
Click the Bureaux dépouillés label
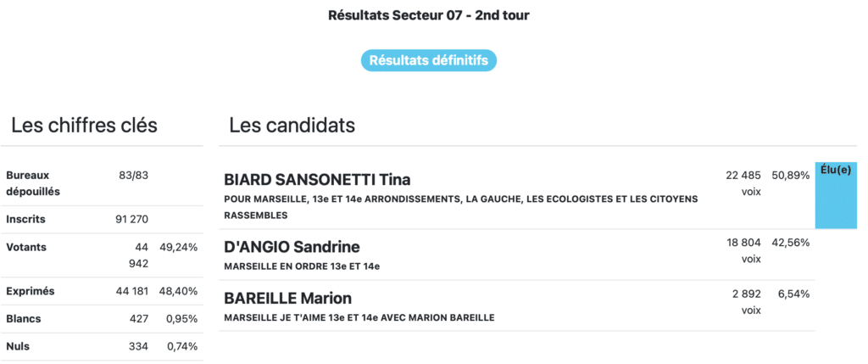33,182
